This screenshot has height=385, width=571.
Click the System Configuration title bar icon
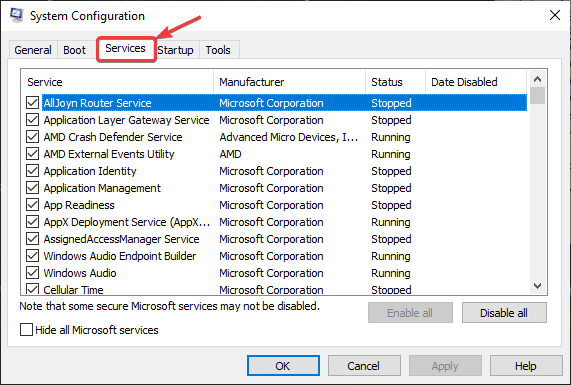click(16, 15)
